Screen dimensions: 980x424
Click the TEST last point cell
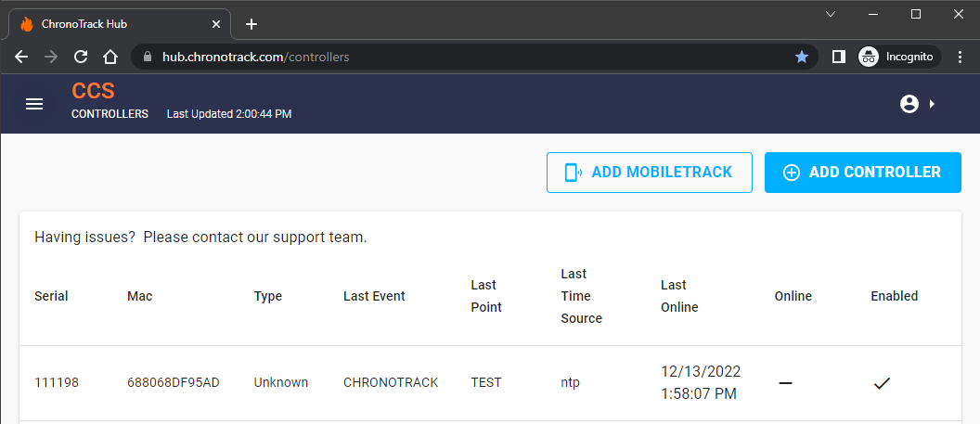(486, 382)
